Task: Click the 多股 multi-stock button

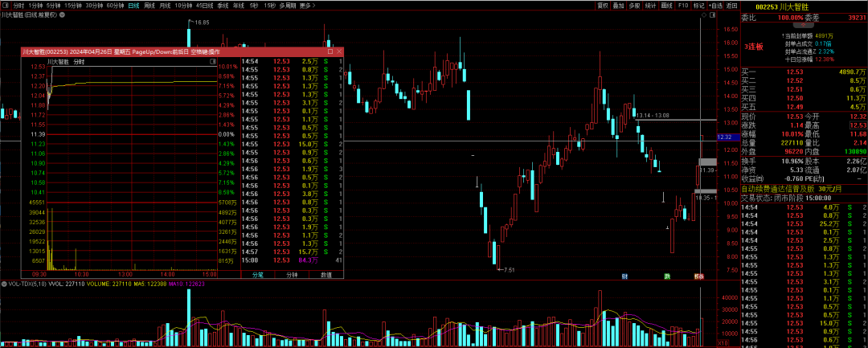Action: click(635, 5)
